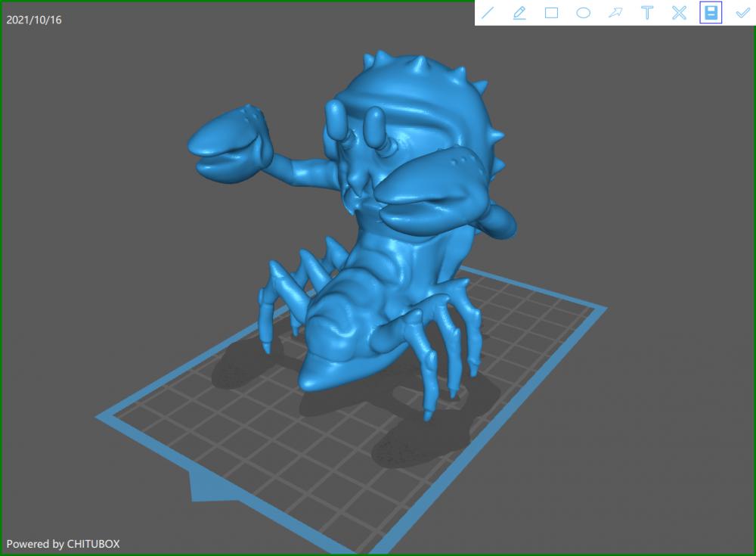Pick the ellipse annotation tool
This screenshot has width=756, height=556.
point(584,13)
